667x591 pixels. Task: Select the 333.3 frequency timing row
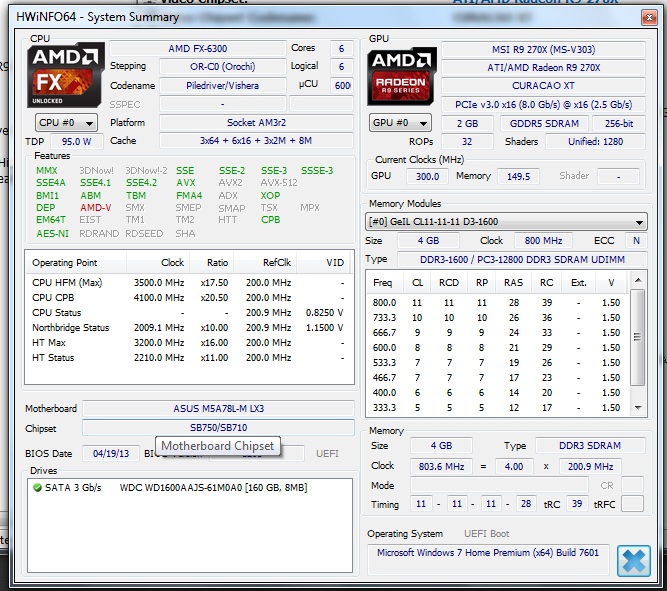click(x=498, y=408)
